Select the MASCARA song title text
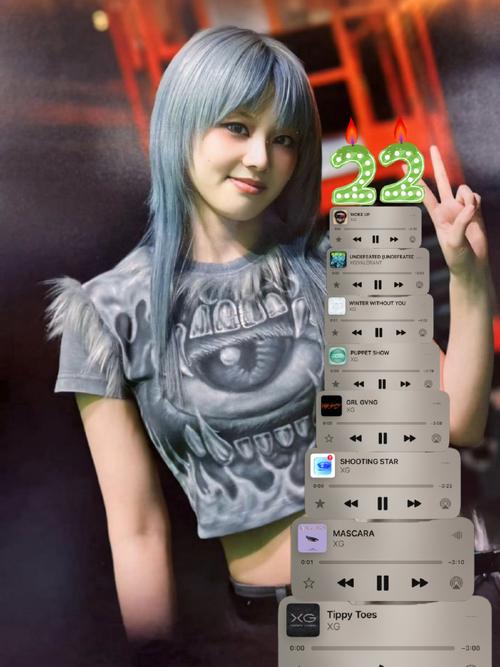Image resolution: width=500 pixels, height=667 pixels. click(354, 533)
